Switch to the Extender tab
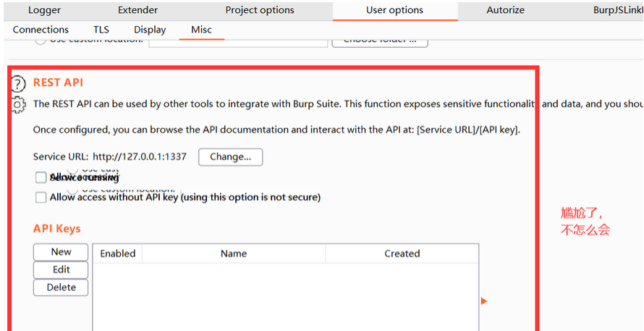This screenshot has width=644, height=331. point(137,10)
